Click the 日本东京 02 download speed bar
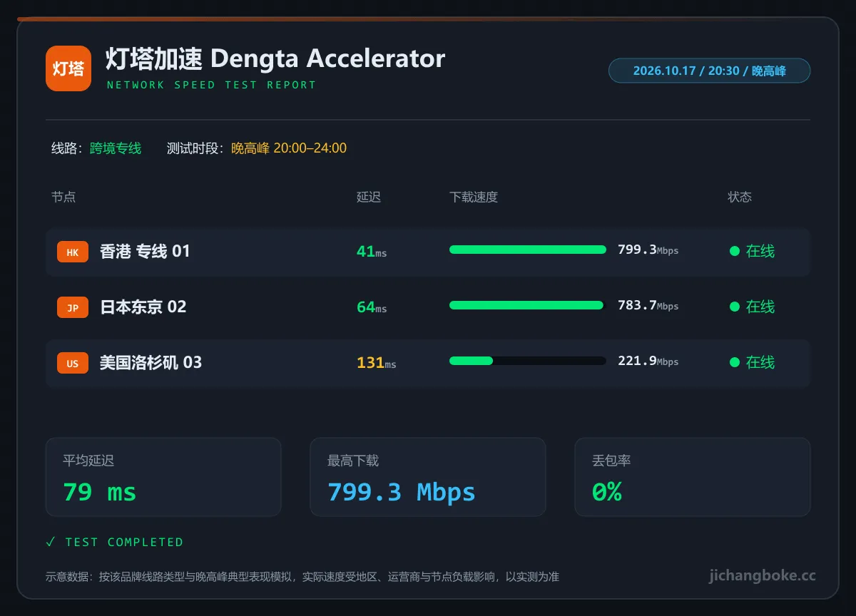Screen dimensions: 856x616 (528, 305)
